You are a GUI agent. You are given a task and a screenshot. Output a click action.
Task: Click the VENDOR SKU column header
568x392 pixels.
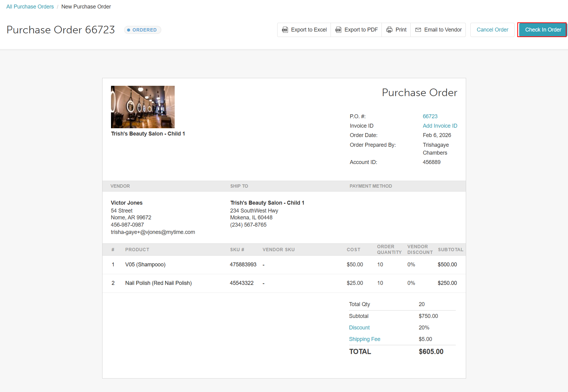278,250
